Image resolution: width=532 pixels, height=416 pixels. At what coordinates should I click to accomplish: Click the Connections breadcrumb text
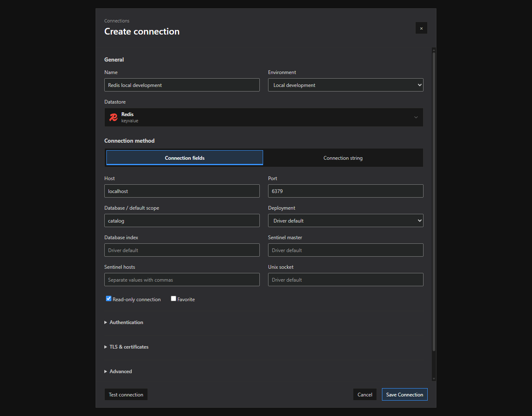[x=117, y=21]
